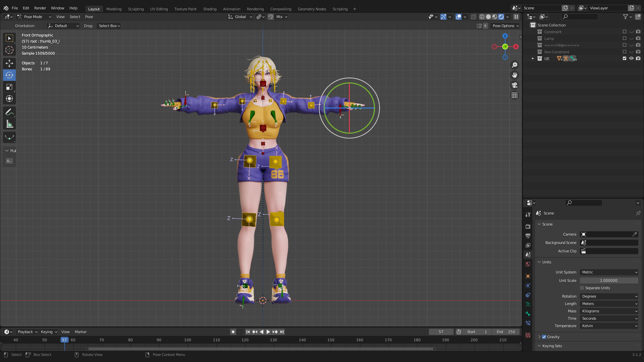Tick the Separate Units checkbox
644x362 pixels.
(582, 288)
